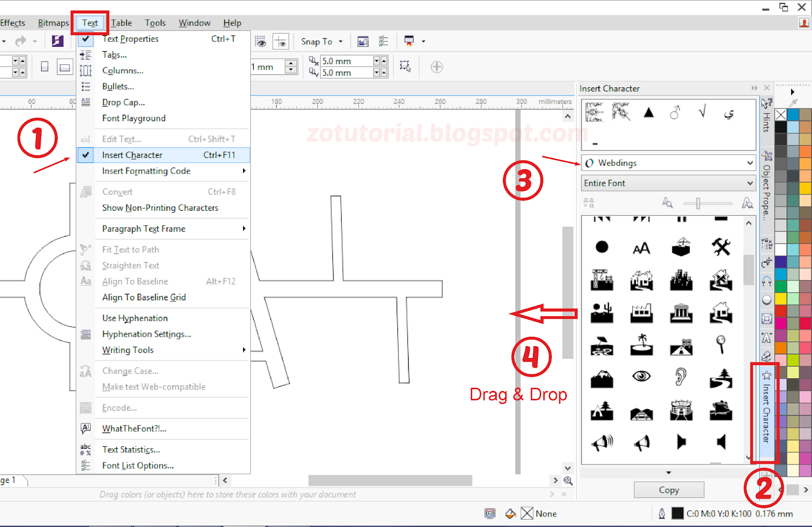
Task: Expand the Snap To dropdown
Action: point(341,42)
